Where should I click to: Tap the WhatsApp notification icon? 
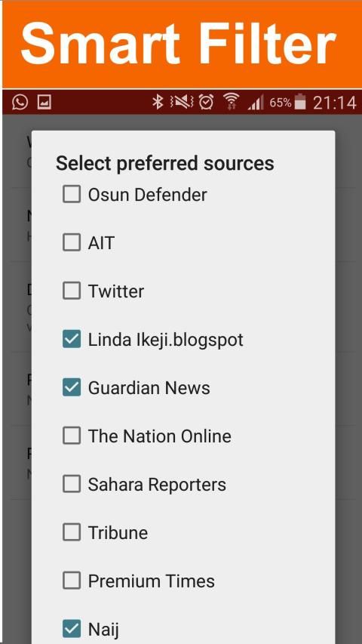click(x=20, y=102)
